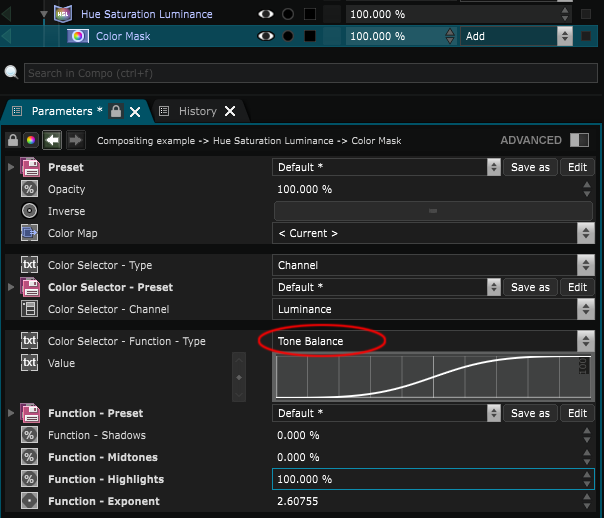Click the Function - Type txt icon
Screen dimensions: 604x518
coord(29,341)
